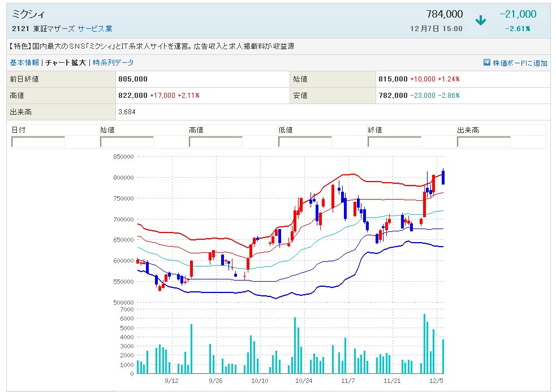Click the 株価ボードに追加 icon
556x392 pixels.
click(486, 63)
